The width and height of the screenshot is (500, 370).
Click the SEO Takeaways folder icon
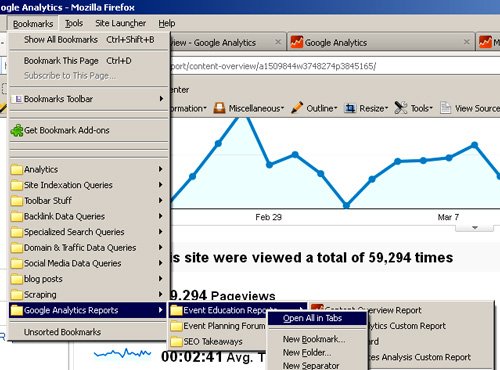click(x=176, y=342)
